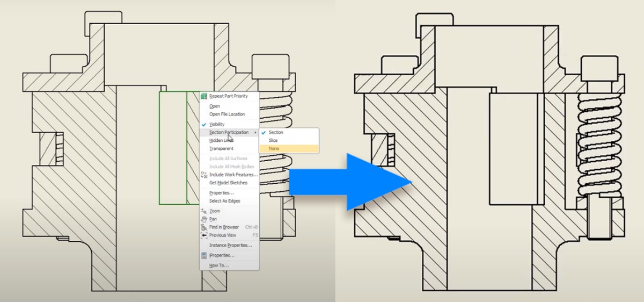Activate Zoom from the context menu
The width and height of the screenshot is (644, 302).
coord(229,211)
